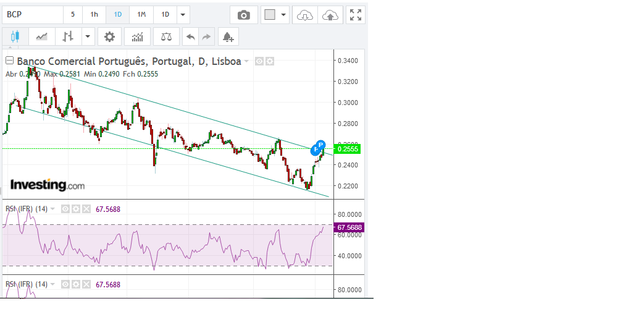Expand dropdown arrow after Lisboa title

coord(246,61)
